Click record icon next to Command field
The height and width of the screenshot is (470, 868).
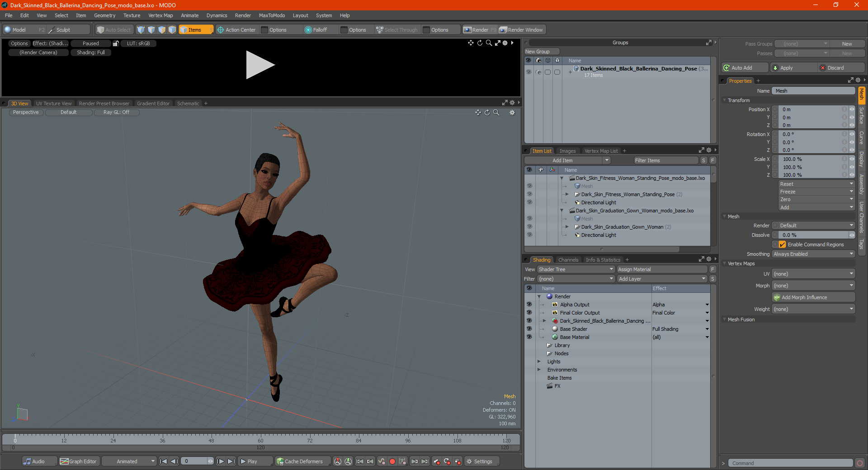860,463
